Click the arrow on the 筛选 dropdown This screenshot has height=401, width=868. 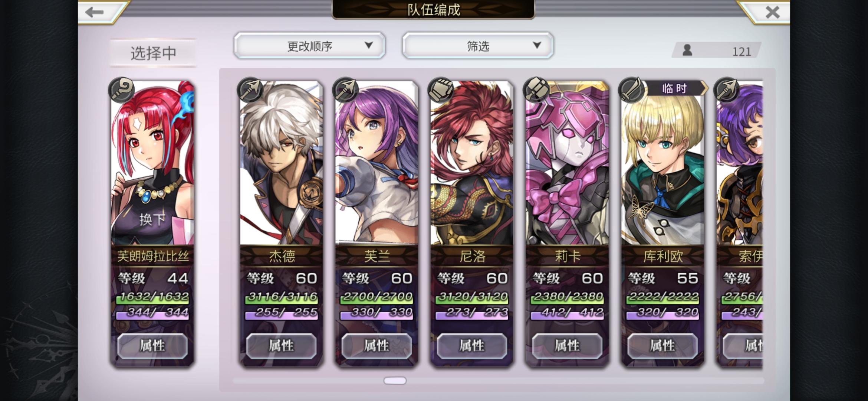click(537, 45)
